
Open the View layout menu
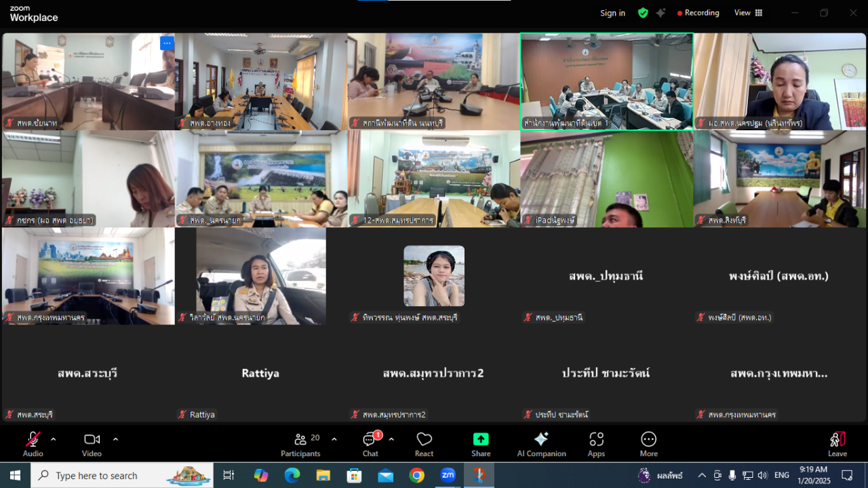749,13
